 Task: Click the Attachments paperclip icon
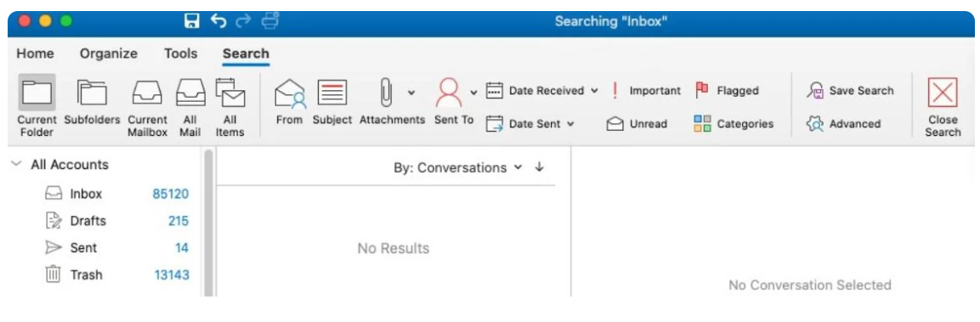386,93
